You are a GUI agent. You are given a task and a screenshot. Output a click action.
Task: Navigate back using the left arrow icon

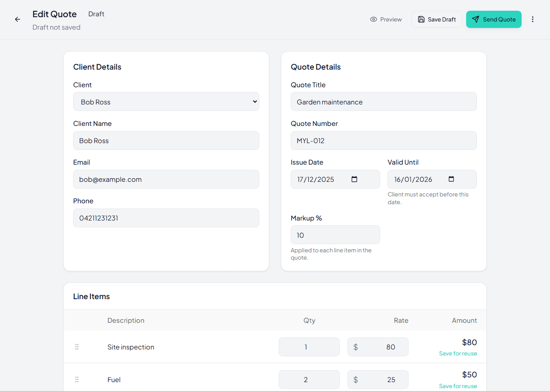click(x=17, y=19)
